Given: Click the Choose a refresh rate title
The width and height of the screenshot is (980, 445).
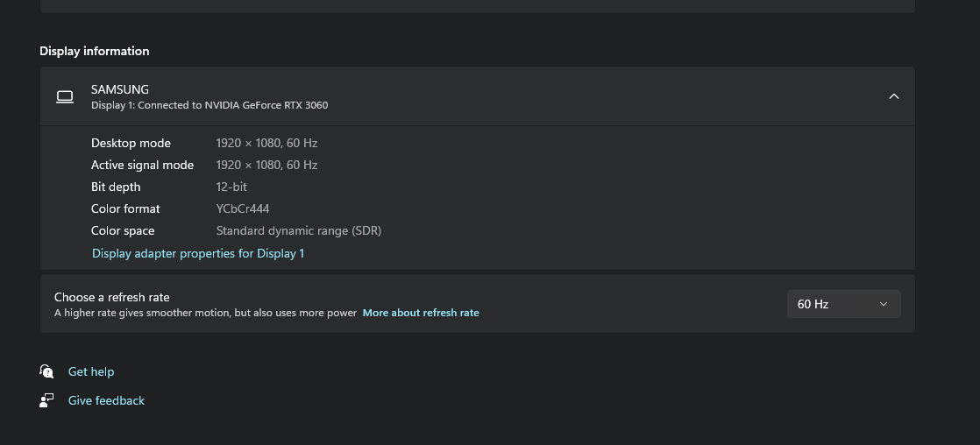Looking at the screenshot, I should pos(112,297).
